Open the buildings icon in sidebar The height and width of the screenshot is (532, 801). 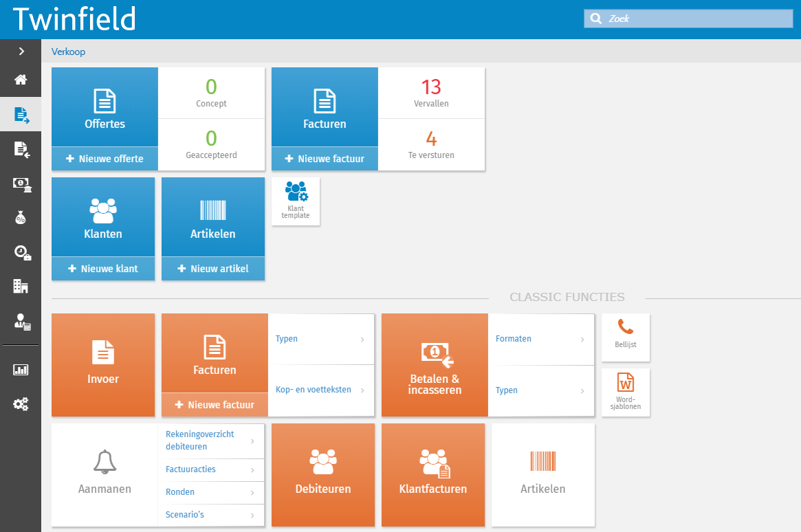[x=21, y=286]
